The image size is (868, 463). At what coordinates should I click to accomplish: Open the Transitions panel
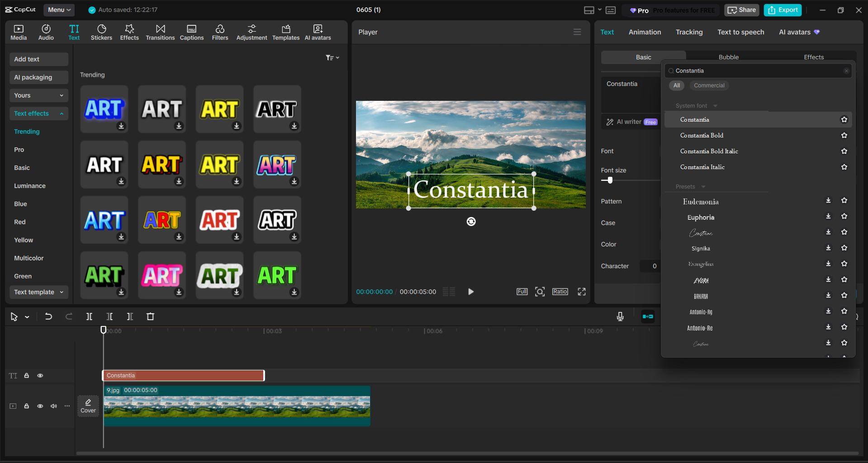pos(160,32)
